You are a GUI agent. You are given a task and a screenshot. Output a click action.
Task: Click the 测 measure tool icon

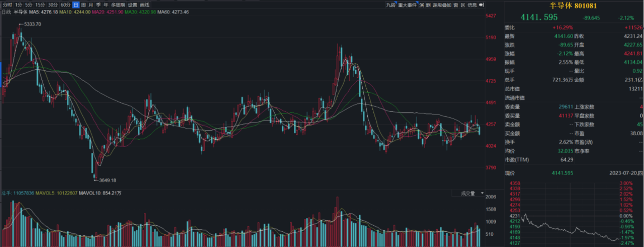tap(422, 5)
